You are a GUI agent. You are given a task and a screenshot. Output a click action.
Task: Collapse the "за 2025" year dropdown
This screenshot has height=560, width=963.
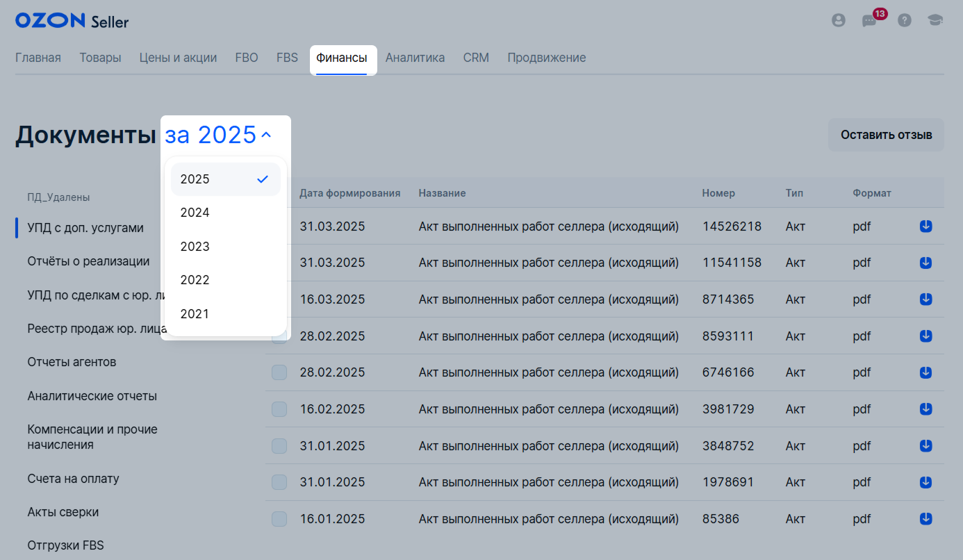[x=218, y=135]
